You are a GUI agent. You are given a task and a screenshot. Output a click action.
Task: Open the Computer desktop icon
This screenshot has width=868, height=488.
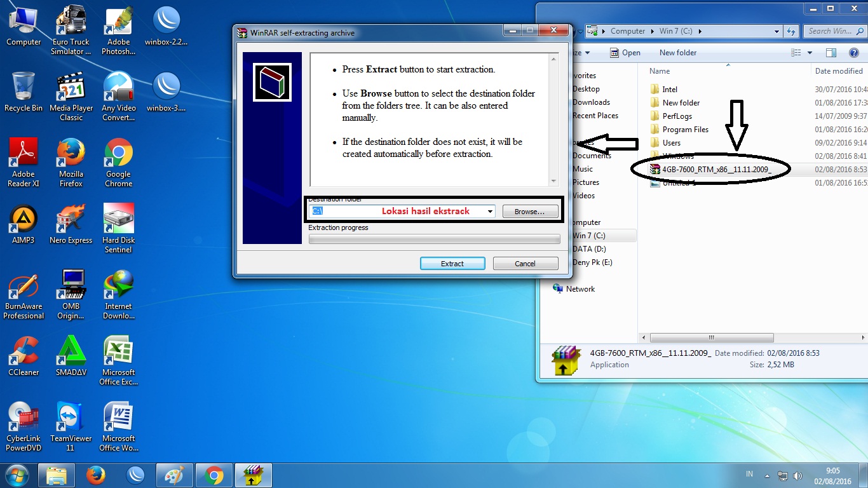[x=24, y=26]
